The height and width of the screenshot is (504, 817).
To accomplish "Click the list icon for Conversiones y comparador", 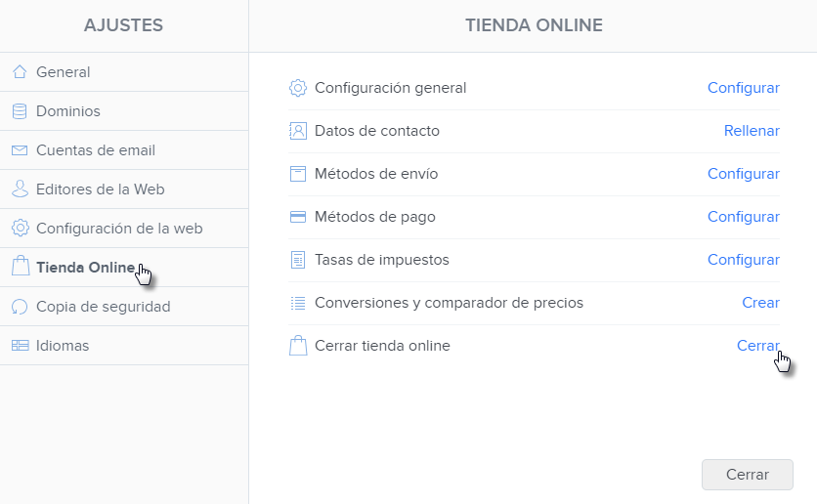I will click(298, 303).
